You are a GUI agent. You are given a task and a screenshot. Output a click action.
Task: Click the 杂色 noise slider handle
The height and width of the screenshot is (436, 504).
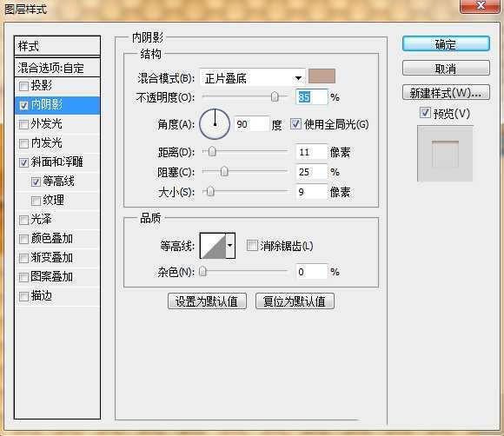(x=202, y=272)
